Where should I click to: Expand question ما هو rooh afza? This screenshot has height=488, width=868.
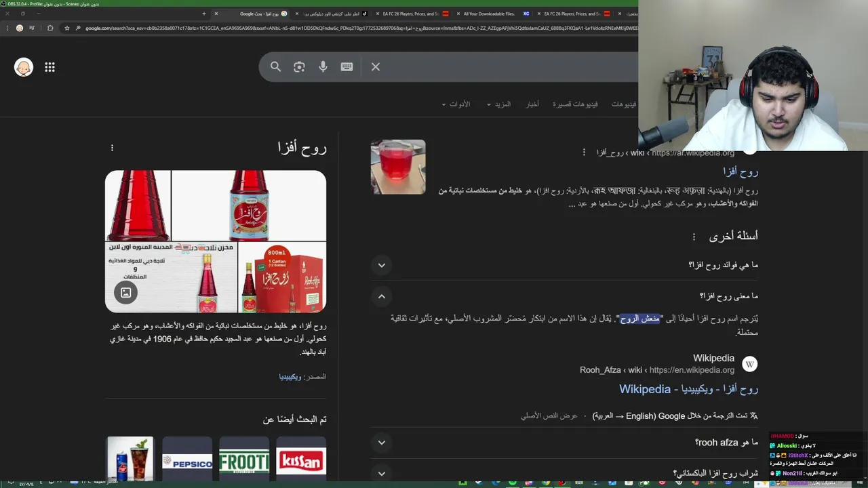[564, 443]
